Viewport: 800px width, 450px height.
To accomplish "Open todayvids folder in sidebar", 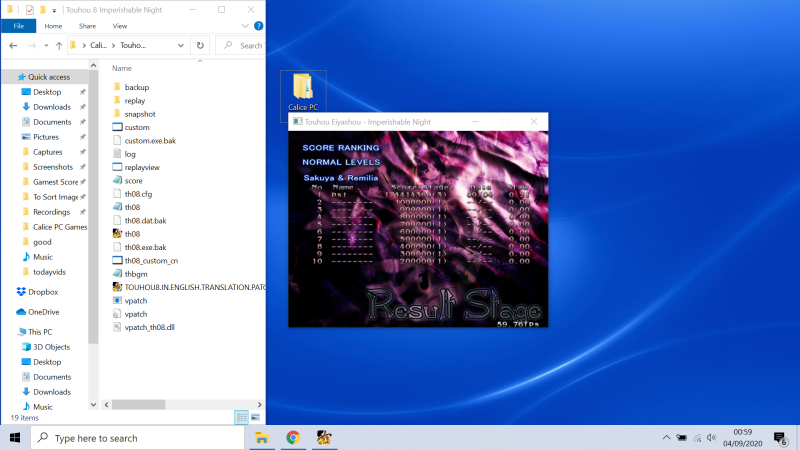I will [x=49, y=272].
